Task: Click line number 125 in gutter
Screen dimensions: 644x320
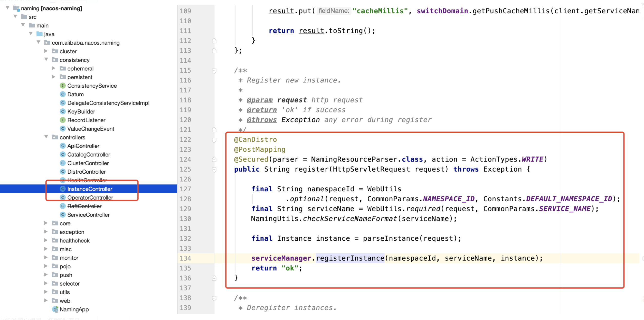Action: click(x=185, y=169)
